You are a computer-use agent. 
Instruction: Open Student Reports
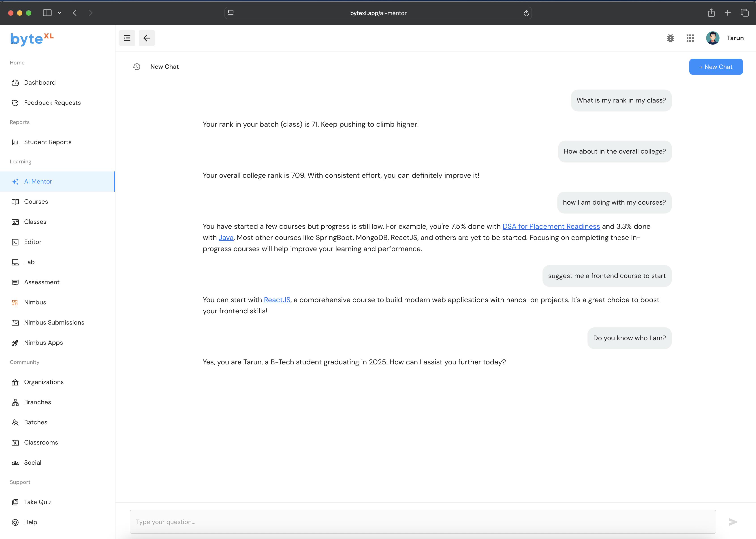tap(58, 142)
